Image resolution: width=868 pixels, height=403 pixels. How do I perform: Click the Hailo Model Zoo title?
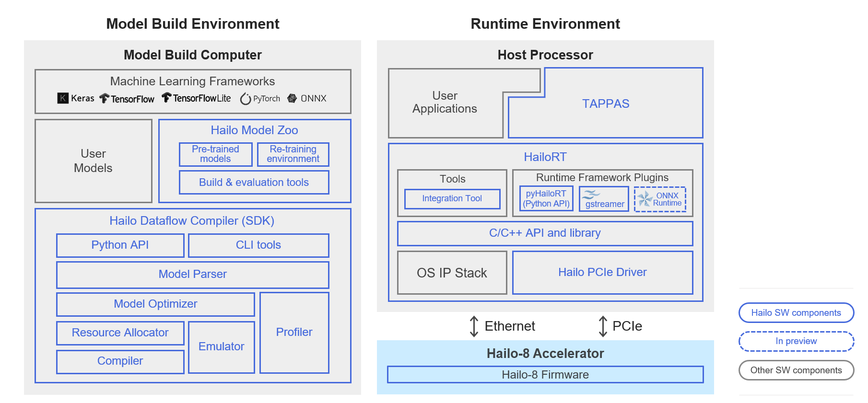click(255, 130)
